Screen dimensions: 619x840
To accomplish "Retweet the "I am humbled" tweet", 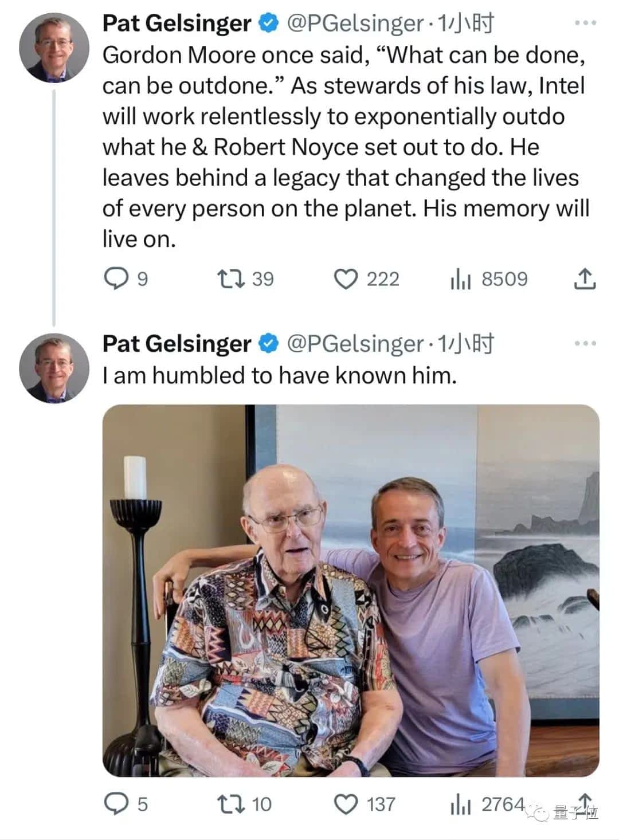I will coord(232,804).
